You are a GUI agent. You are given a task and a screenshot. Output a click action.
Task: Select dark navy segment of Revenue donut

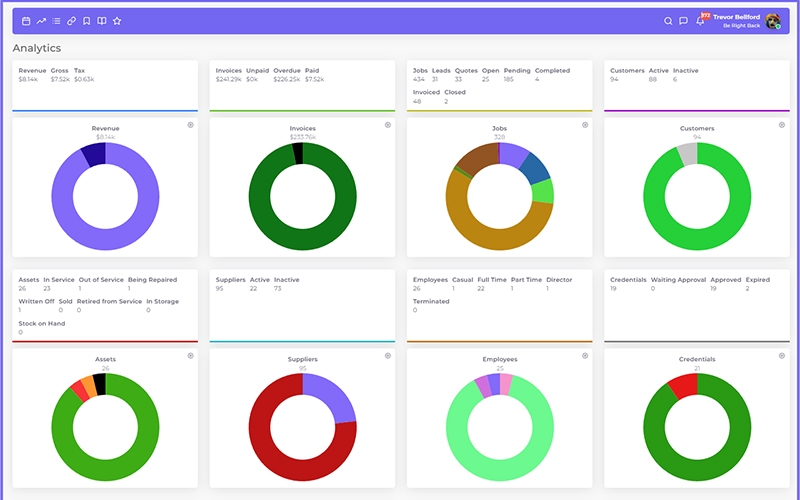tap(94, 155)
